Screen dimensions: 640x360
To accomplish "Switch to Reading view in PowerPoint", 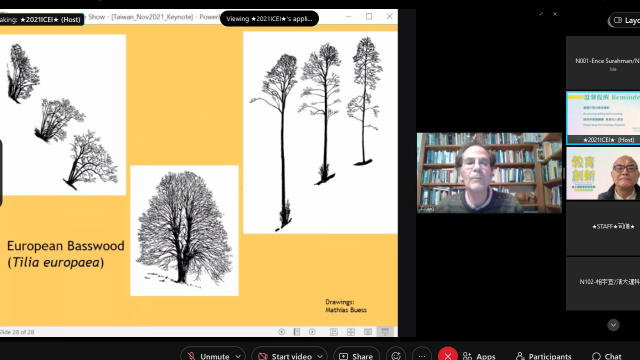I will [368, 332].
